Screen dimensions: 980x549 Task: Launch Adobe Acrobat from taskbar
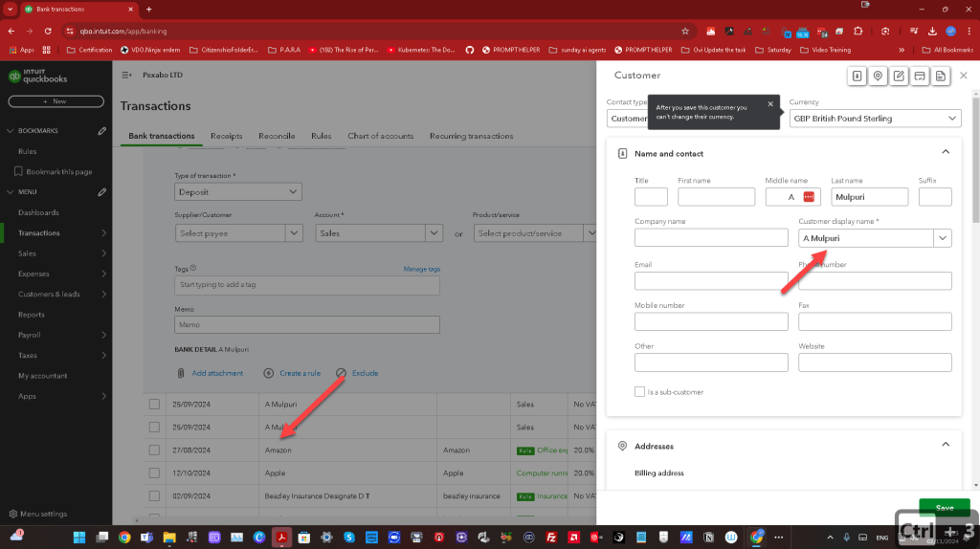[x=281, y=538]
